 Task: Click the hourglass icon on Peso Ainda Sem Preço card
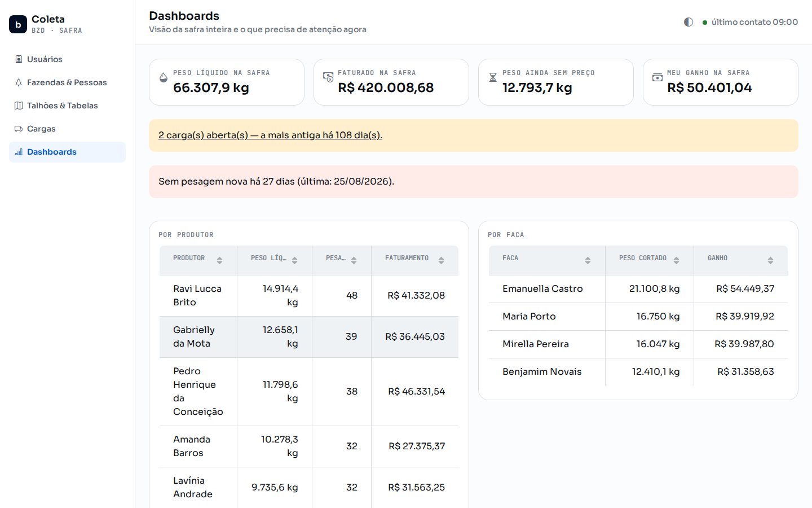point(493,77)
